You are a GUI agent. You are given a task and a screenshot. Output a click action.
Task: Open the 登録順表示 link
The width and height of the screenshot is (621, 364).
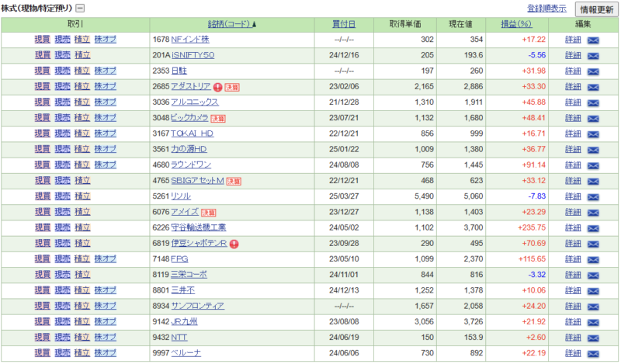[x=546, y=8]
